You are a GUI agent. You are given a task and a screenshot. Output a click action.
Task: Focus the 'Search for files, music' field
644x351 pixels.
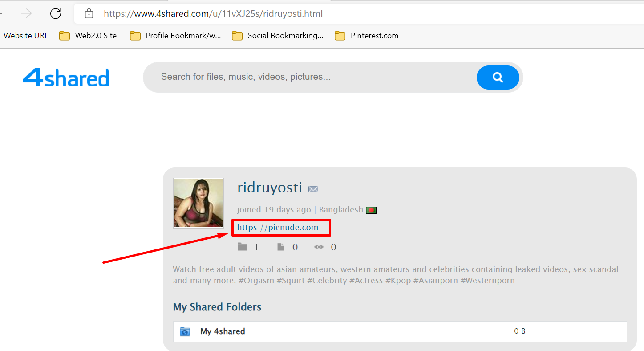(x=309, y=77)
